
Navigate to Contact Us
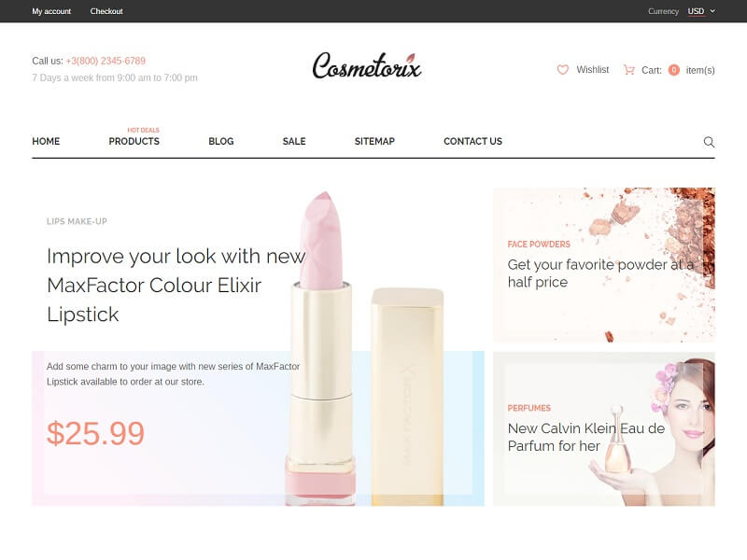click(x=472, y=142)
